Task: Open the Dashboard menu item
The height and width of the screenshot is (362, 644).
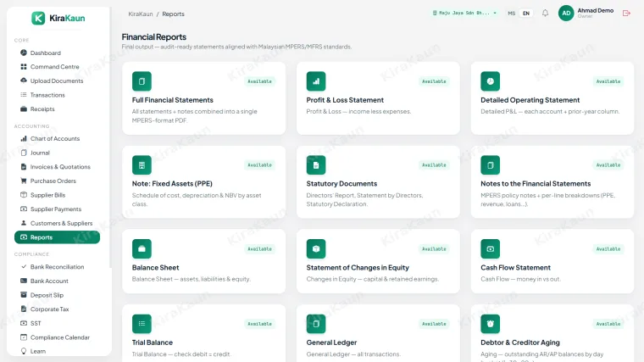Action: [57, 53]
